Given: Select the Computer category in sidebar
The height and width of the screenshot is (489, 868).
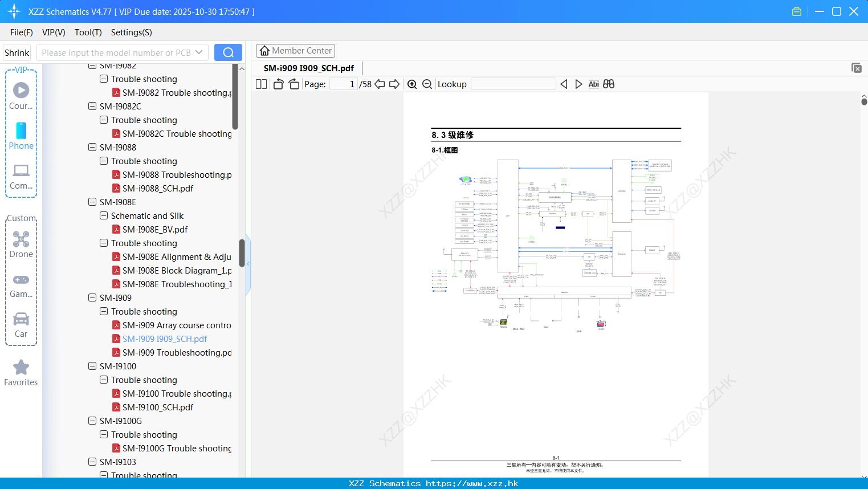Looking at the screenshot, I should pyautogui.click(x=21, y=176).
